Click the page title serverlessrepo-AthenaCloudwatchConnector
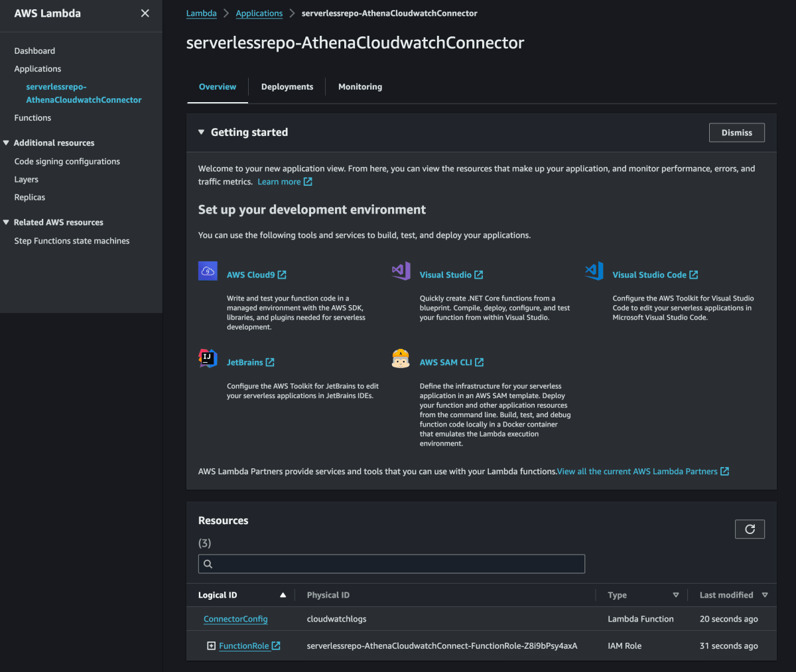The image size is (796, 672). (x=355, y=43)
